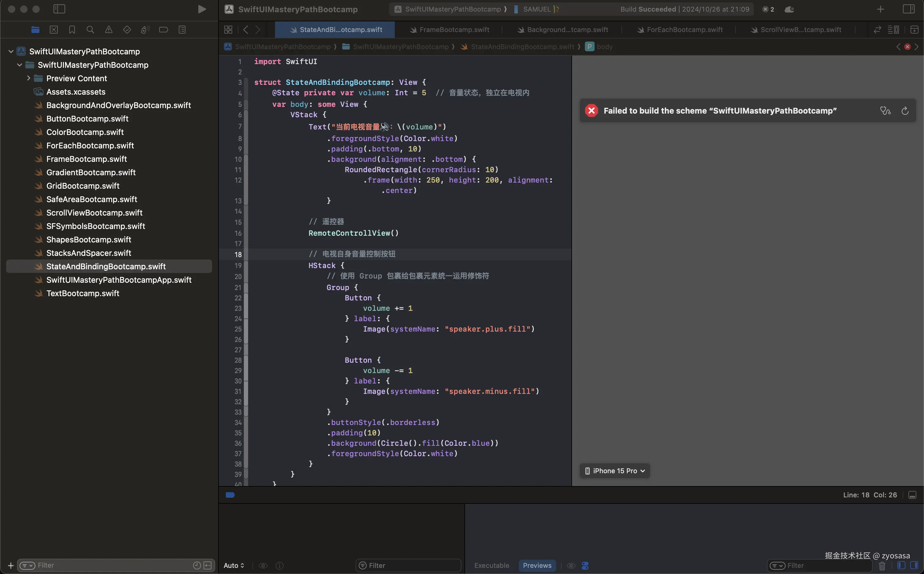Open GridBootcamp.swift in the navigator
Viewport: 924px width, 574px height.
pos(83,186)
